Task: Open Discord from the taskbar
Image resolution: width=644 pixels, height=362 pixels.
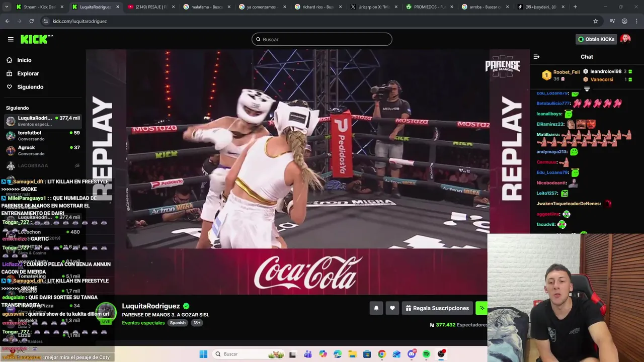Action: click(x=412, y=354)
